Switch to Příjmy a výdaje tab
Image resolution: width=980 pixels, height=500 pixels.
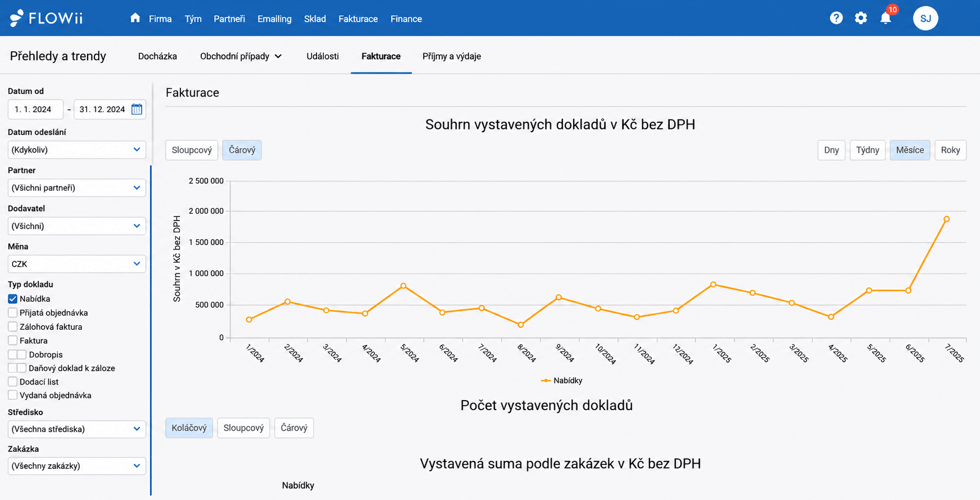452,56
